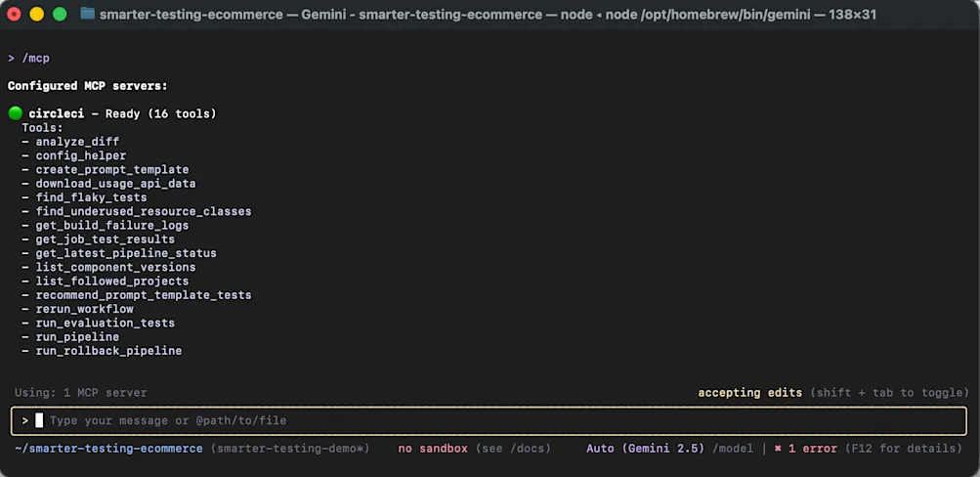Click the window title text
Image resolution: width=980 pixels, height=477 pixels.
pyautogui.click(x=488, y=14)
